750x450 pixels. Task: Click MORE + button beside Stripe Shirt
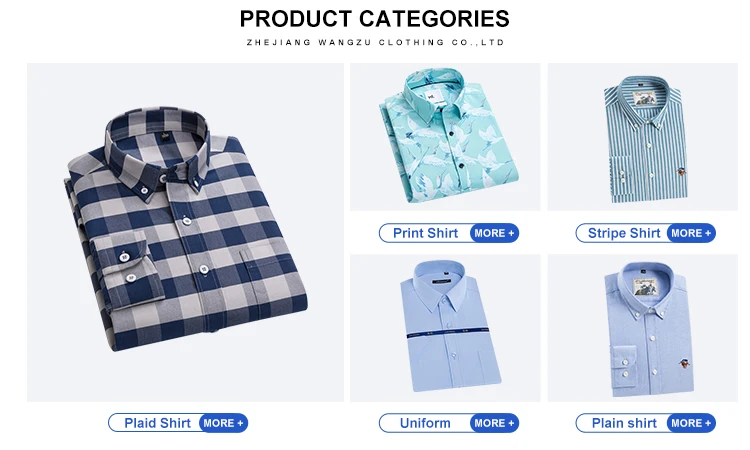click(691, 233)
